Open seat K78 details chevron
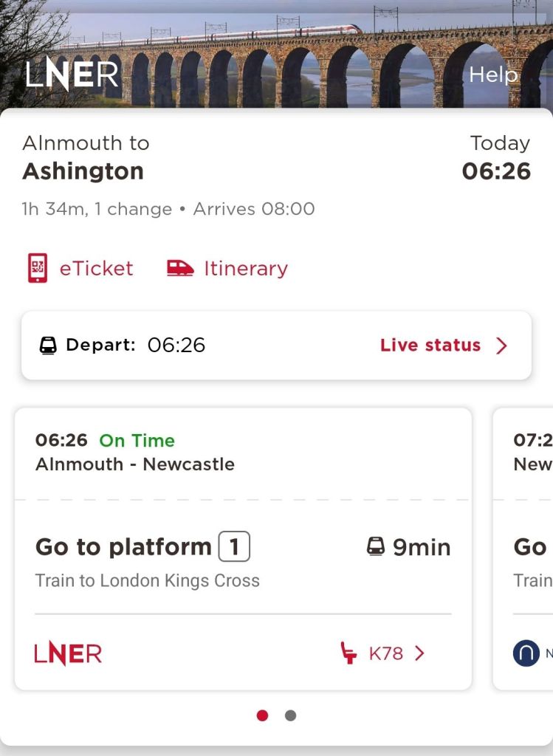Viewport: 553px width, 756px height. 419,653
